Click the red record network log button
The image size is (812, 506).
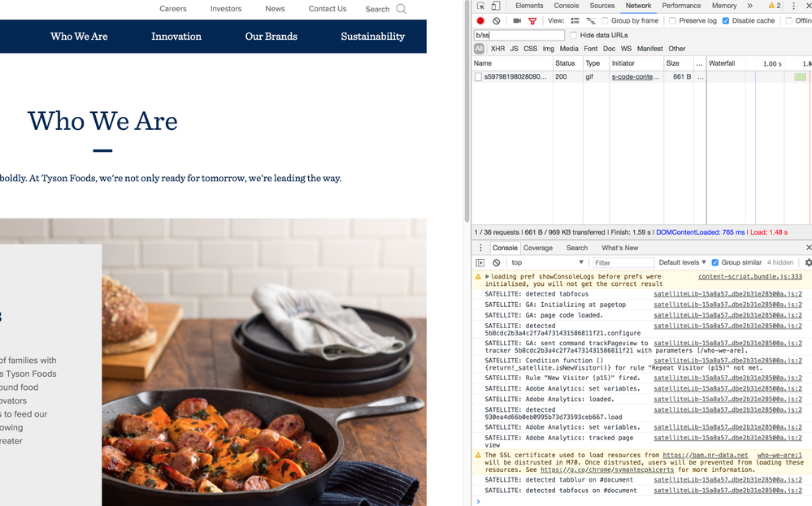pyautogui.click(x=480, y=21)
